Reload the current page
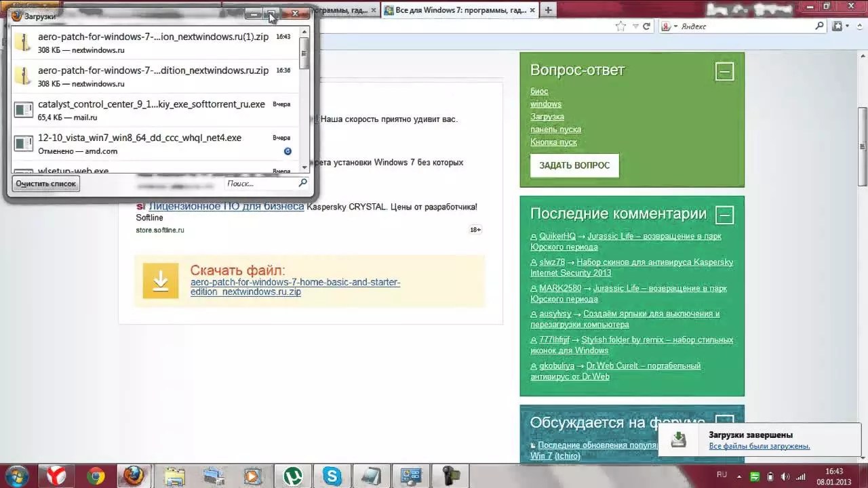 click(647, 26)
